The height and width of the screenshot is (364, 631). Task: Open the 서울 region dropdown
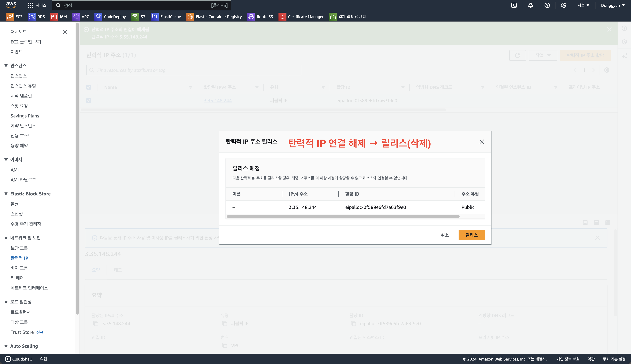(583, 5)
